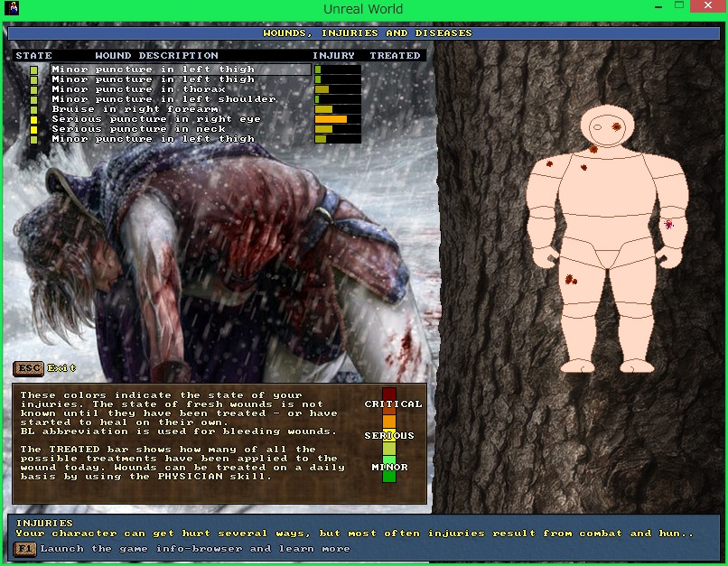Close the Unreal World window
This screenshot has height=566, width=728.
point(708,5)
